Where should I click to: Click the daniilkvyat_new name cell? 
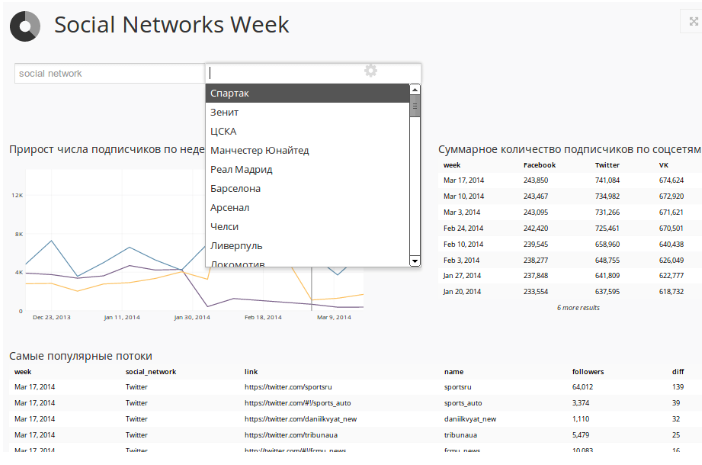(x=470, y=419)
